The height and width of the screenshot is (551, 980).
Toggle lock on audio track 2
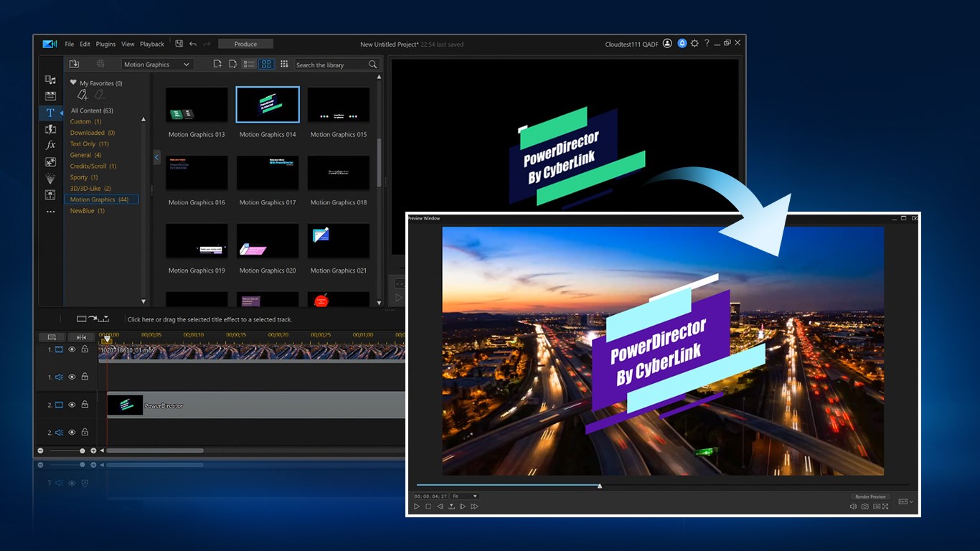(85, 432)
